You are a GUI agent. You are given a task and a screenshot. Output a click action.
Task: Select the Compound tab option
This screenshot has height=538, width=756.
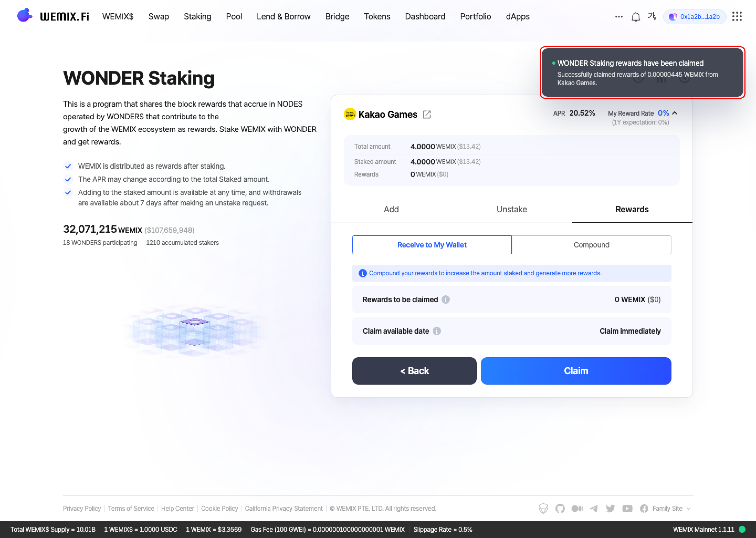pyautogui.click(x=591, y=245)
